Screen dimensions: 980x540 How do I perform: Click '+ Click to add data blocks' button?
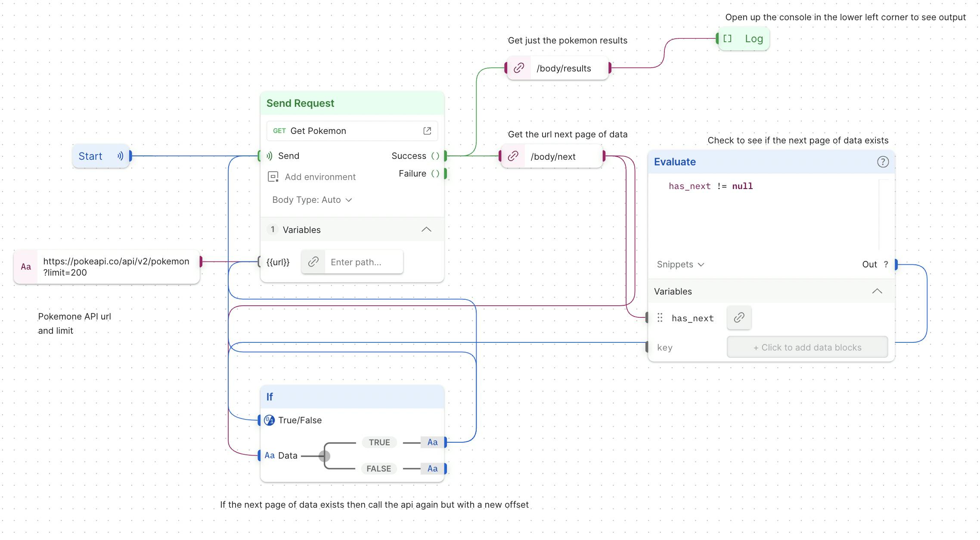(x=807, y=348)
